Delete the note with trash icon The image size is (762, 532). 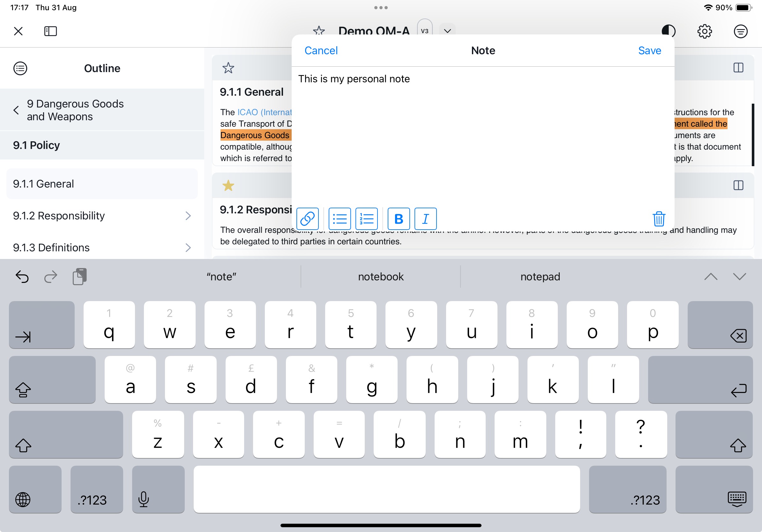point(658,218)
